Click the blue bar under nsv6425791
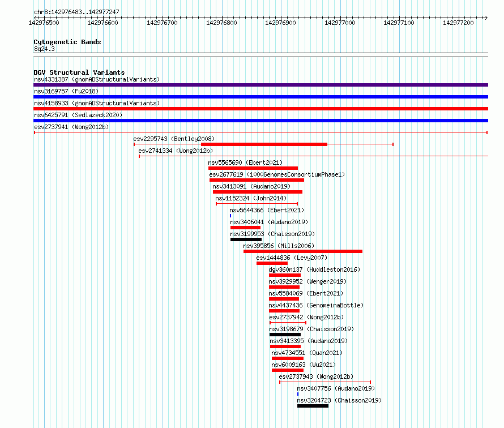The width and height of the screenshot is (504, 428). click(260, 121)
